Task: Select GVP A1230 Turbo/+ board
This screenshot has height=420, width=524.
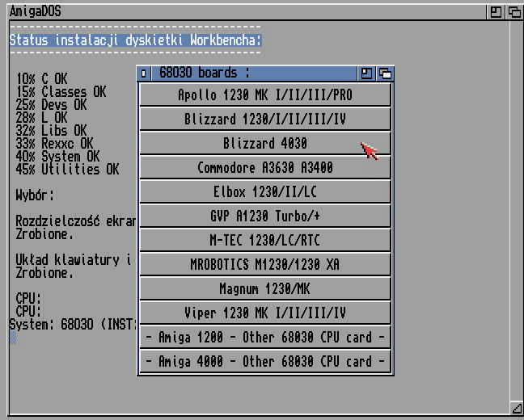Action: pos(265,216)
